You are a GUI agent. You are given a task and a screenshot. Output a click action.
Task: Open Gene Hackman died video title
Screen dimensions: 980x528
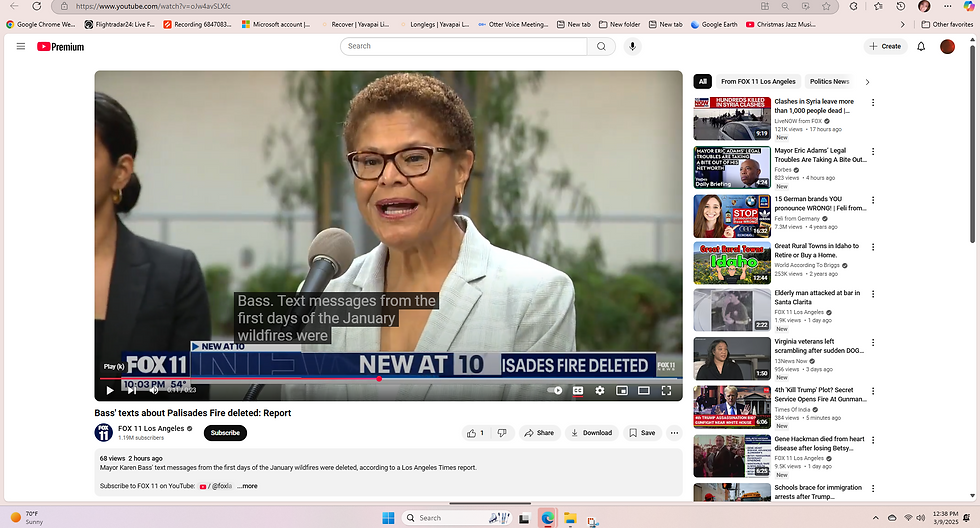819,443
